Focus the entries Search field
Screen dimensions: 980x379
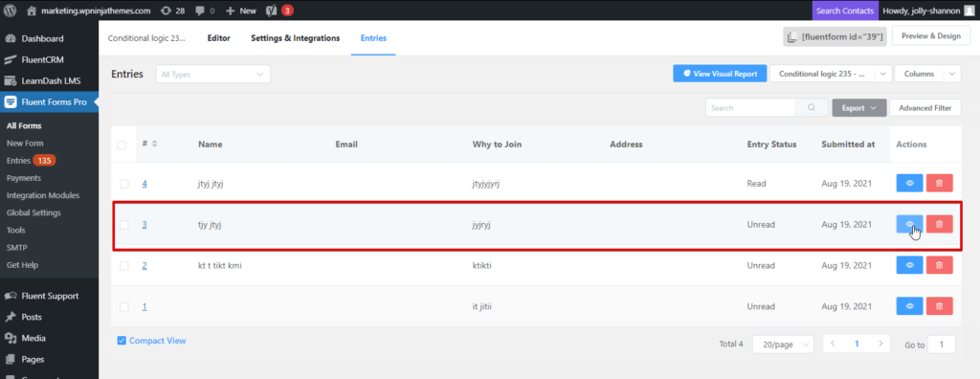[750, 107]
